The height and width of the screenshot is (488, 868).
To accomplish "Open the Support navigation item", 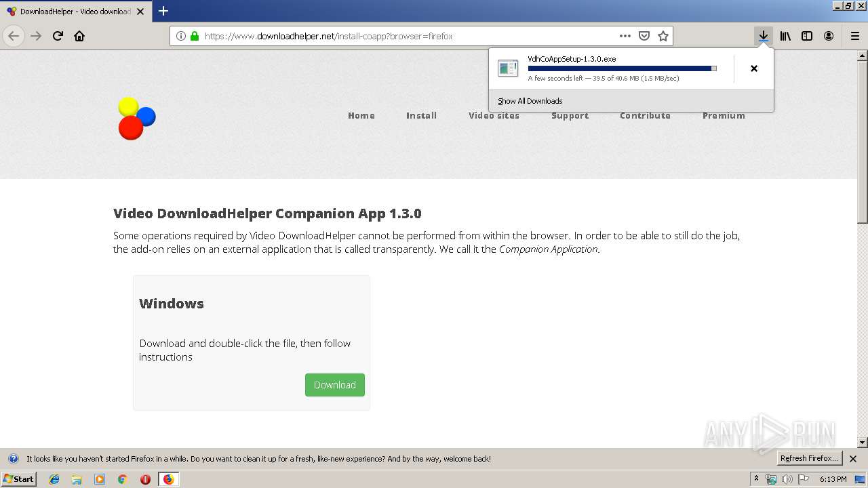I will pyautogui.click(x=570, y=116).
